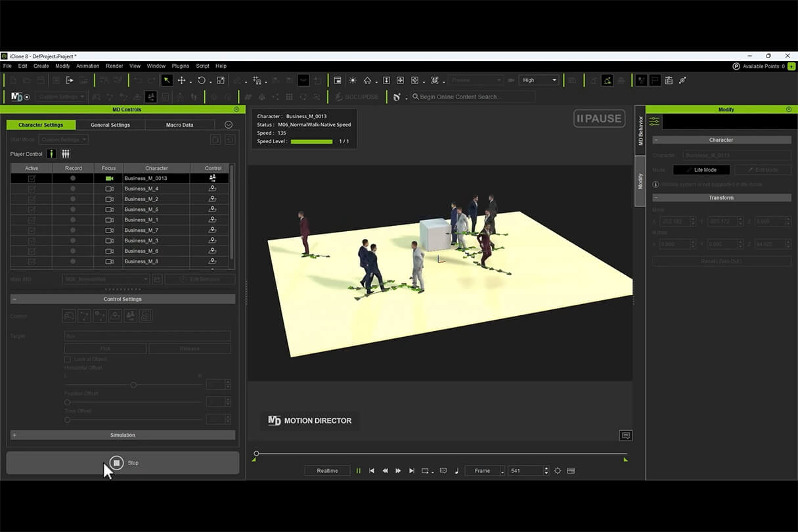Select the Rotate object tool
Screen dimensions: 798x532
(x=202, y=80)
